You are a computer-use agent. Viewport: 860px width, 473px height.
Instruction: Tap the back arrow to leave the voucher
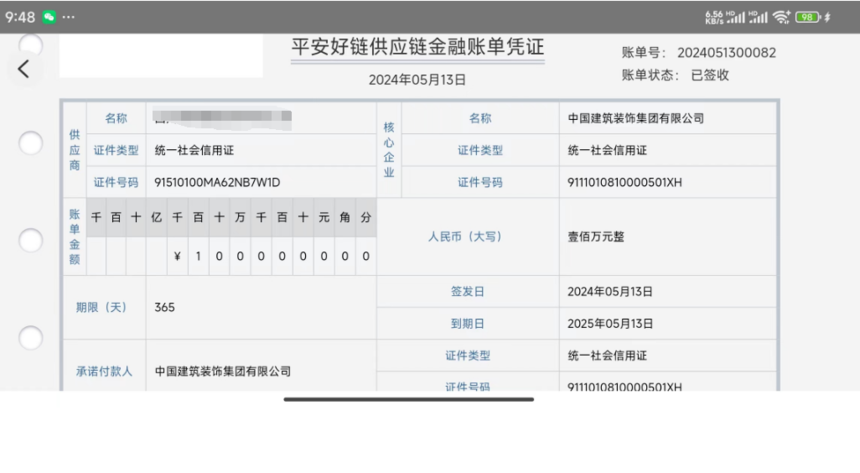point(23,69)
